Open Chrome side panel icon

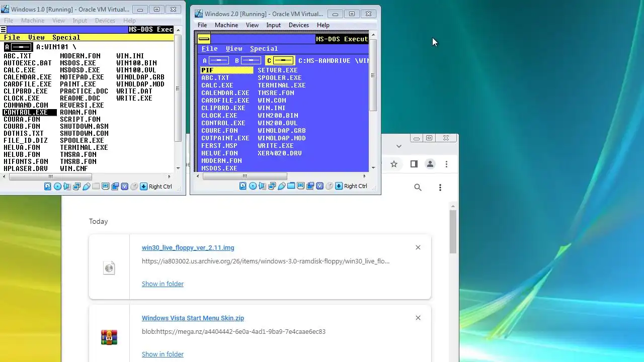pyautogui.click(x=414, y=164)
